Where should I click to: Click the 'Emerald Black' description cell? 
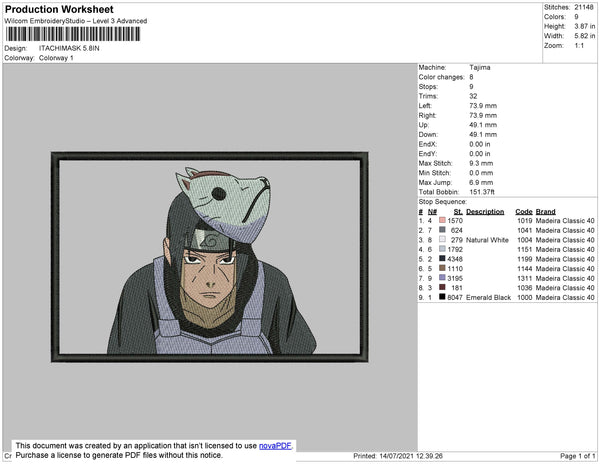coord(489,297)
